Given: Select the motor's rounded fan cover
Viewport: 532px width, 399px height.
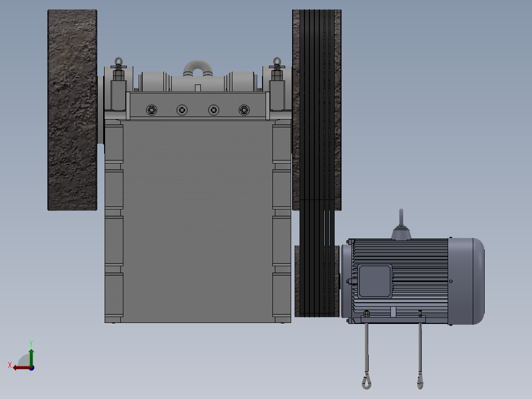Looking at the screenshot, I should [x=466, y=281].
